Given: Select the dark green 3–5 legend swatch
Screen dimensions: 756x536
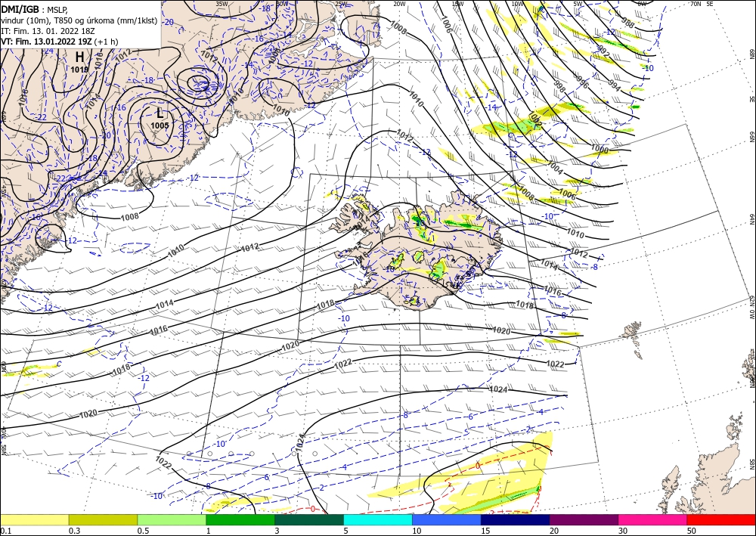Looking at the screenshot, I should 309,519.
